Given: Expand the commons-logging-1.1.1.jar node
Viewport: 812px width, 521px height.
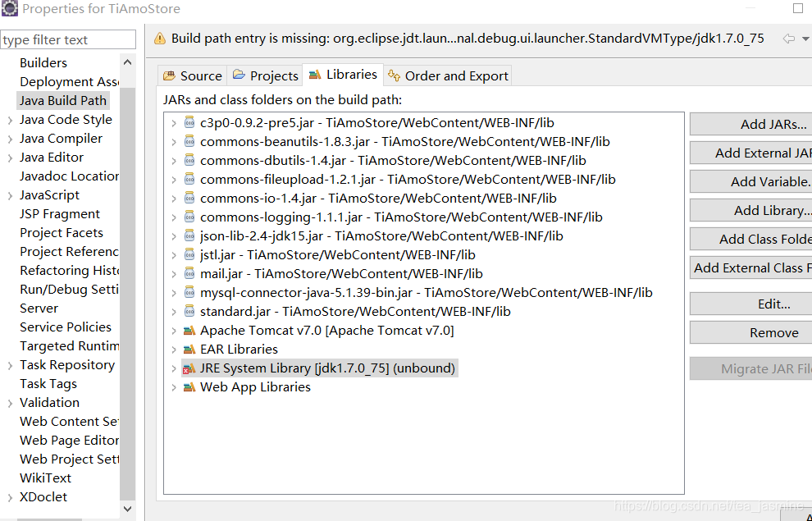Looking at the screenshot, I should (172, 217).
